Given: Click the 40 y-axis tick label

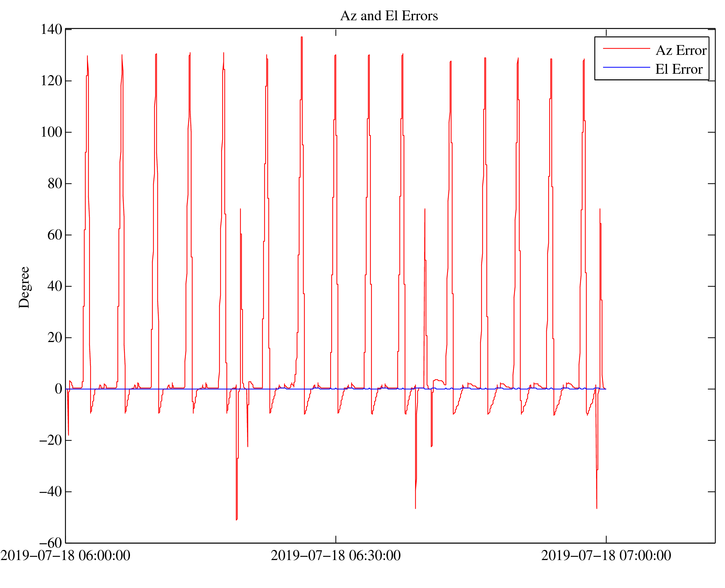Looking at the screenshot, I should click(55, 286).
